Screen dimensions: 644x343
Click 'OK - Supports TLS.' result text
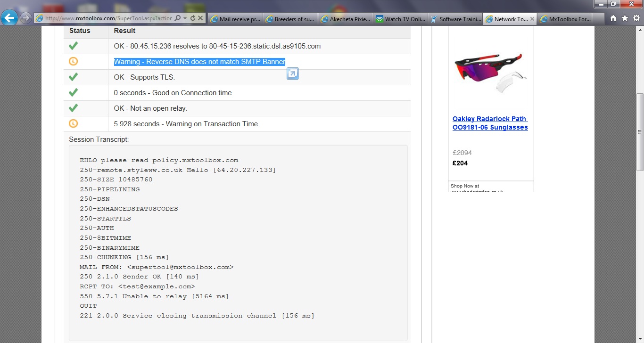144,77
